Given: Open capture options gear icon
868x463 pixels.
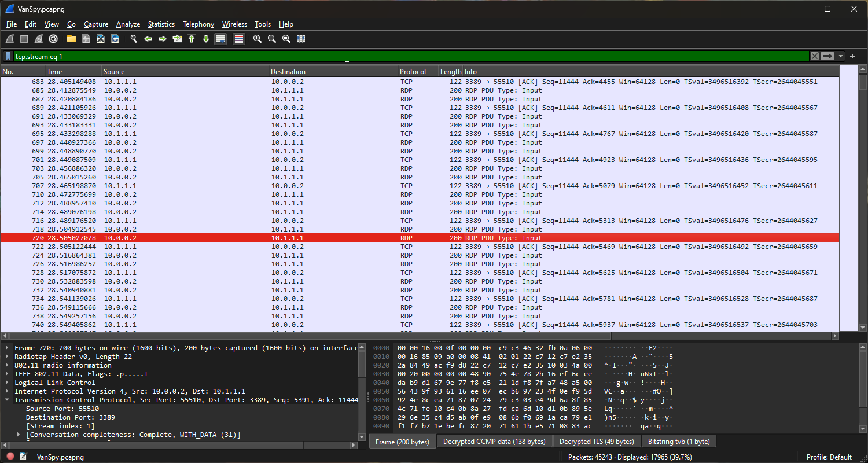Looking at the screenshot, I should pyautogui.click(x=53, y=39).
